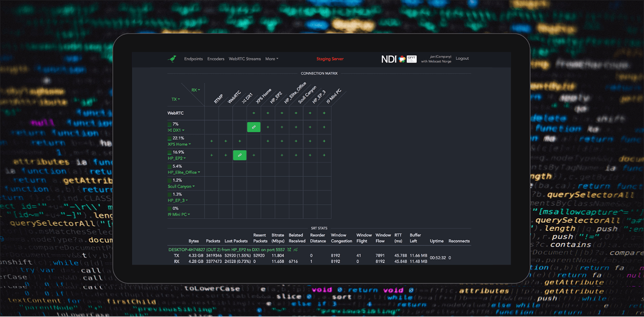Click the colorful WebRTC logo in the header

402,59
